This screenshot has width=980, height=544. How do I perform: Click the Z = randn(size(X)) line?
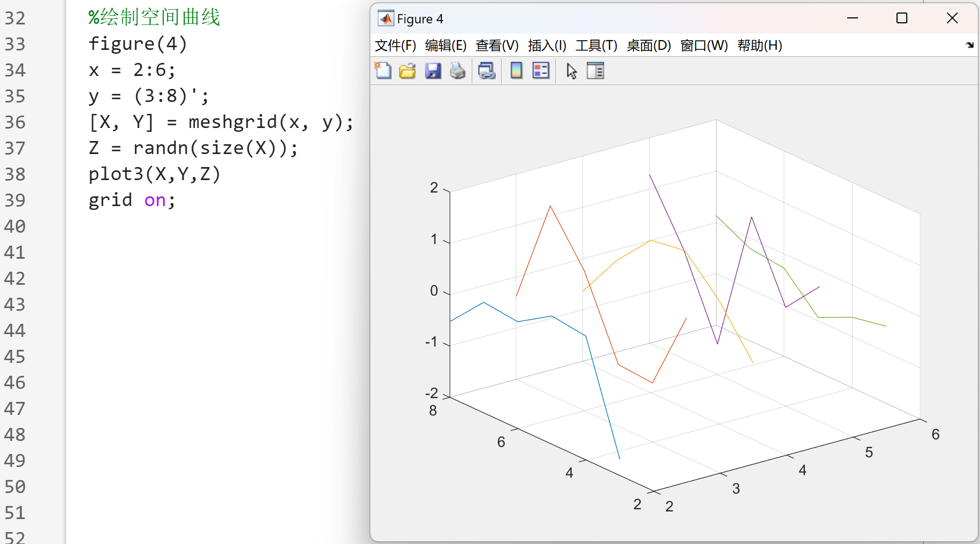click(x=193, y=148)
